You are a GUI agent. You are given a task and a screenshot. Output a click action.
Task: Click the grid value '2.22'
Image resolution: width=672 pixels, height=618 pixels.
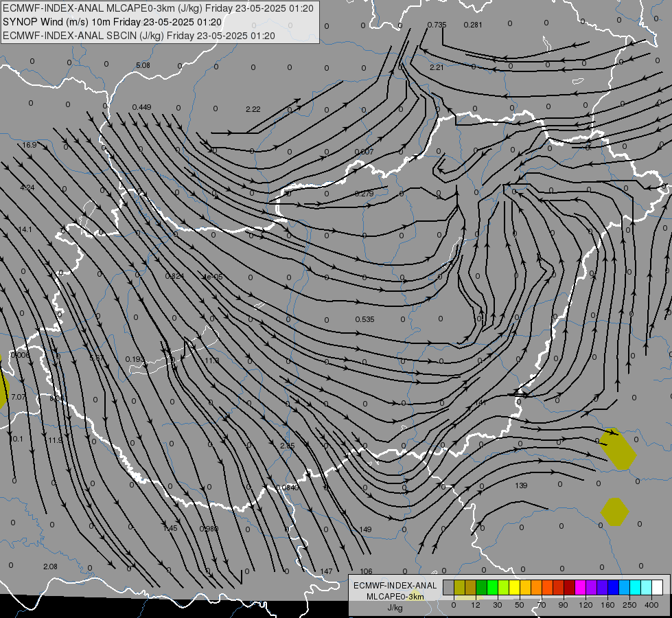tap(253, 109)
